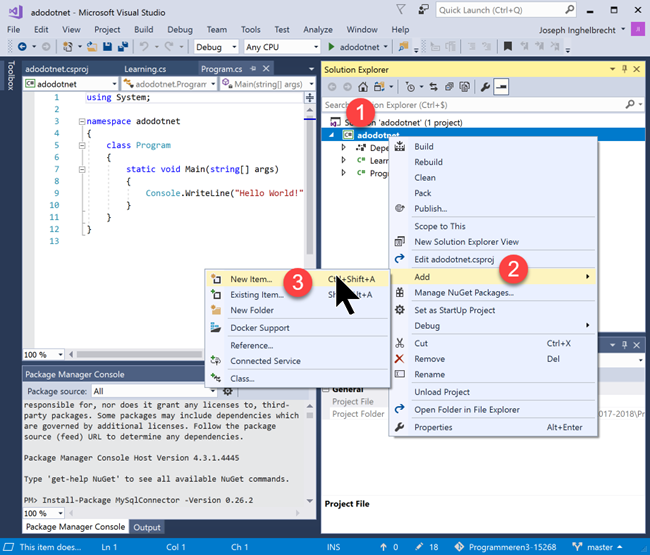The image size is (650, 555).
Task: Click the Programmeren3-15268 repository status item
Action: pos(505,547)
